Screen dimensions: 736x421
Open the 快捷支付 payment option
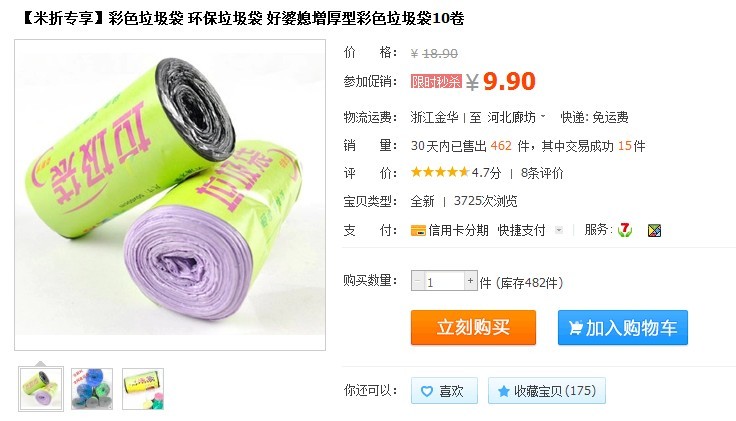point(521,230)
